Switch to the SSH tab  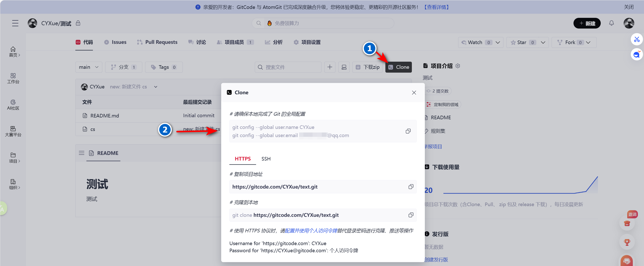click(x=265, y=158)
